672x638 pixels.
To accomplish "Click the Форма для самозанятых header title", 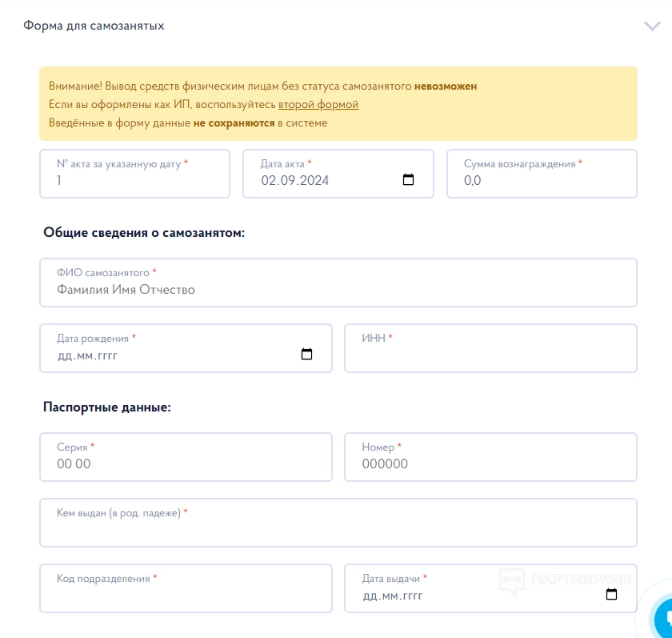I will pyautogui.click(x=94, y=26).
